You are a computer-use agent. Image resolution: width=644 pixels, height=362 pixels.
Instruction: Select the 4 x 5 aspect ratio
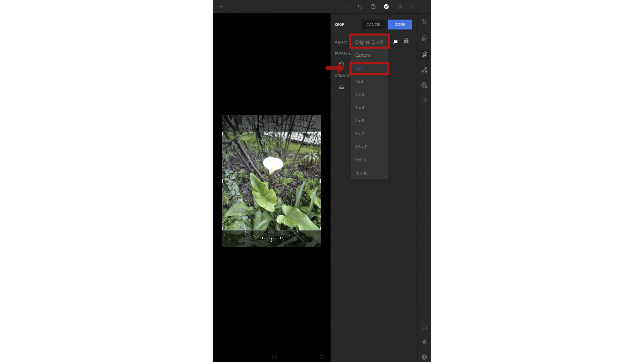(x=369, y=121)
